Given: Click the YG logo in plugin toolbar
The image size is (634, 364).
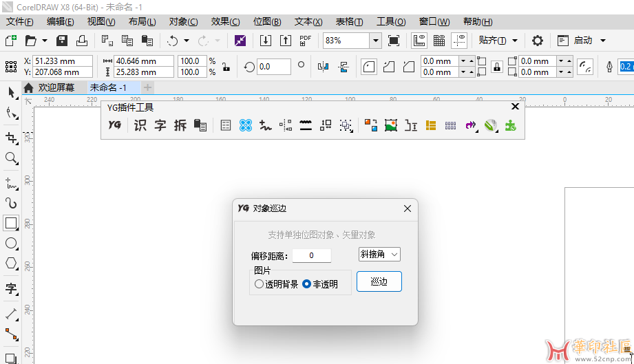Looking at the screenshot, I should tap(115, 125).
